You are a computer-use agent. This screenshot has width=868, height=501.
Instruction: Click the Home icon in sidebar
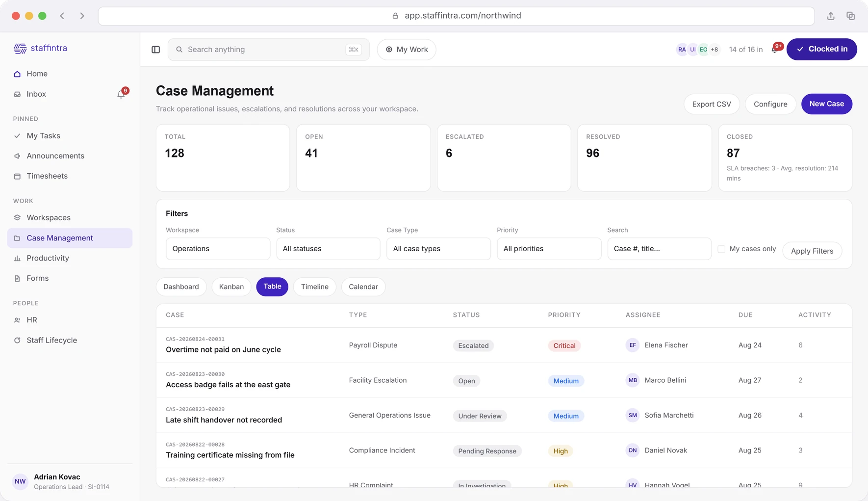[17, 74]
